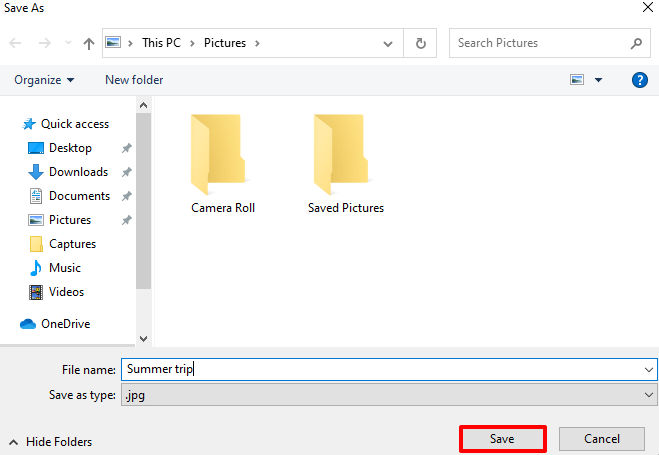Click the Help question mark icon
Screen dimensions: 659x455
tap(640, 80)
